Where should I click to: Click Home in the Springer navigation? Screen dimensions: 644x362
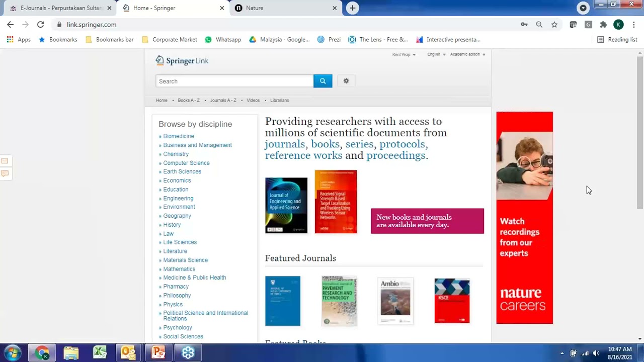coord(162,101)
